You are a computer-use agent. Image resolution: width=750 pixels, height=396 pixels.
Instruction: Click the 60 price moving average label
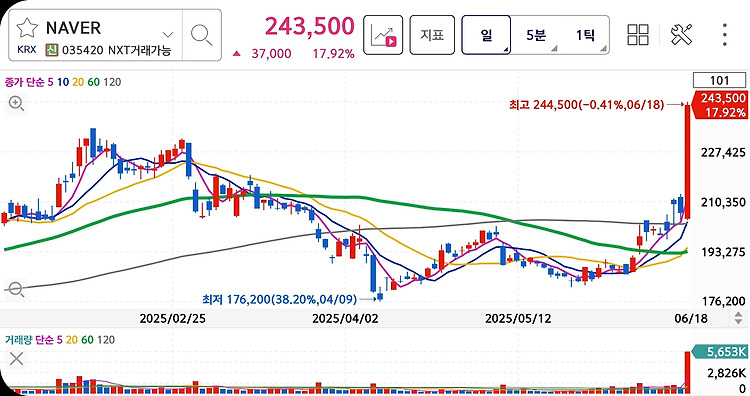(94, 82)
